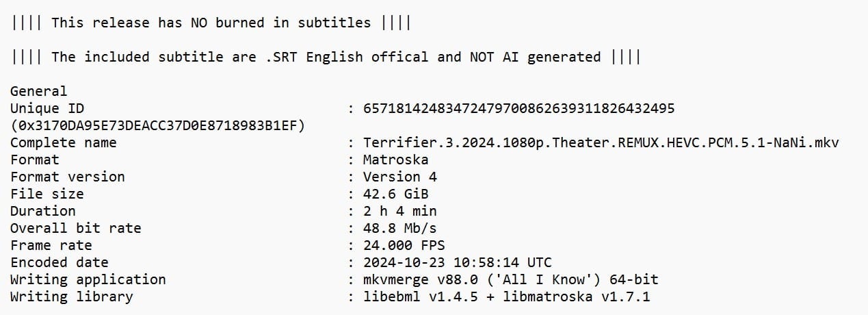The width and height of the screenshot is (868, 315).
Task: Click the hexadecimal ID in parentheses
Action: coord(157,125)
